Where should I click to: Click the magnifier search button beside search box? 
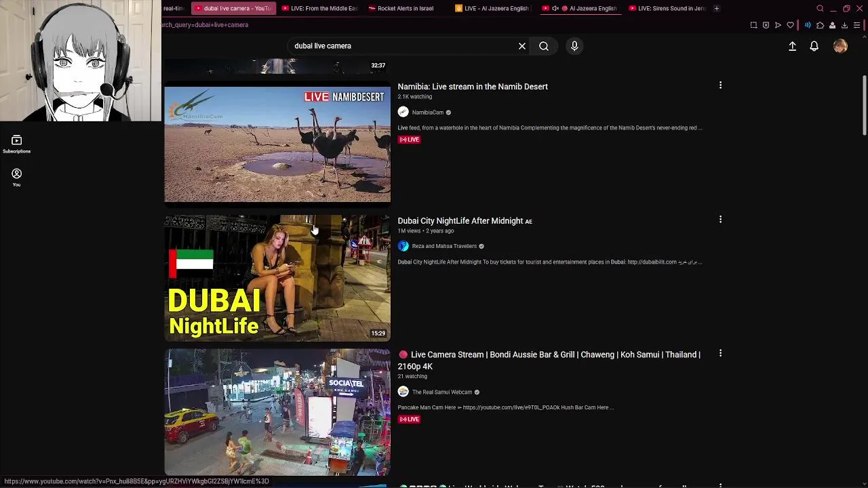(544, 46)
